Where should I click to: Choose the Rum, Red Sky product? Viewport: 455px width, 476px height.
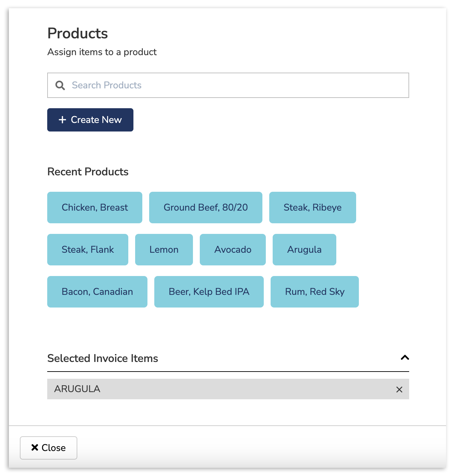pyautogui.click(x=314, y=291)
